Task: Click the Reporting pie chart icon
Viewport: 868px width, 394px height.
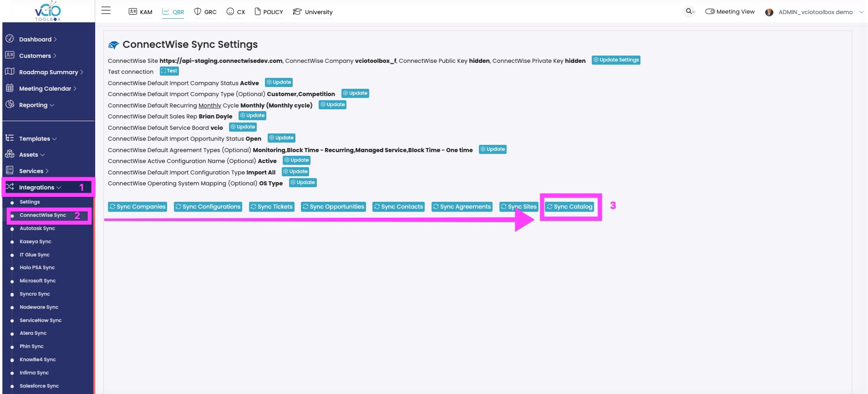Action: pos(10,104)
